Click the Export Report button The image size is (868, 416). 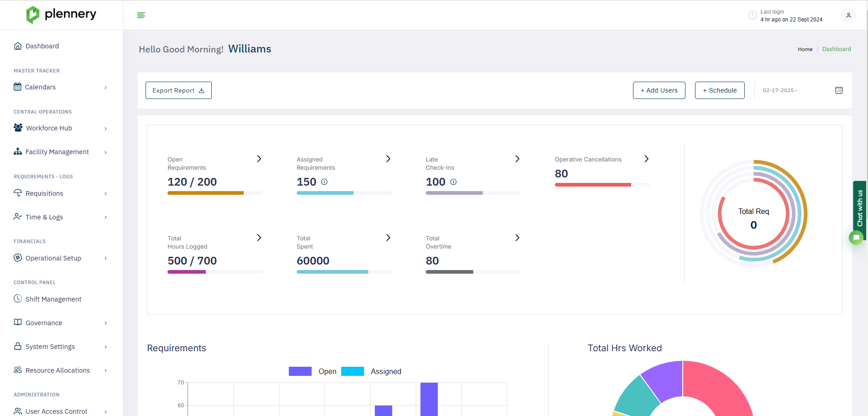(x=178, y=90)
